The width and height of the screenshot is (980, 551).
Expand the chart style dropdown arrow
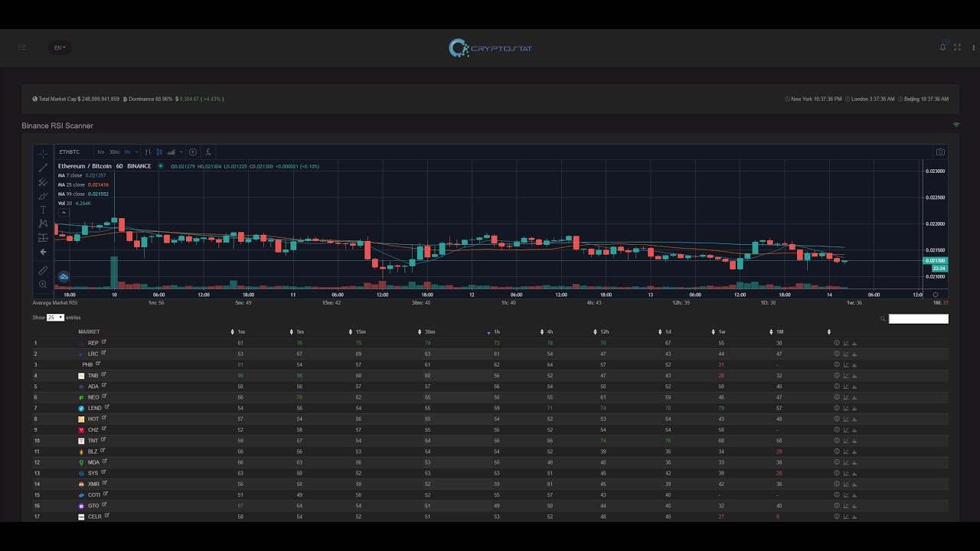click(181, 152)
